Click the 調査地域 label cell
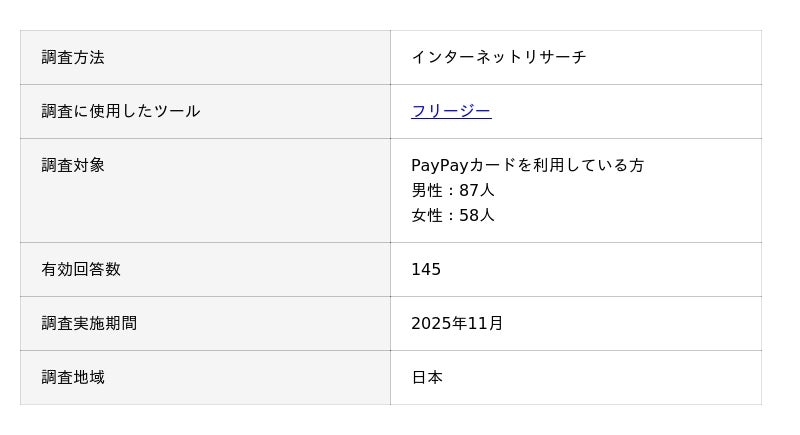Image resolution: width=800 pixels, height=435 pixels. pyautogui.click(x=73, y=378)
